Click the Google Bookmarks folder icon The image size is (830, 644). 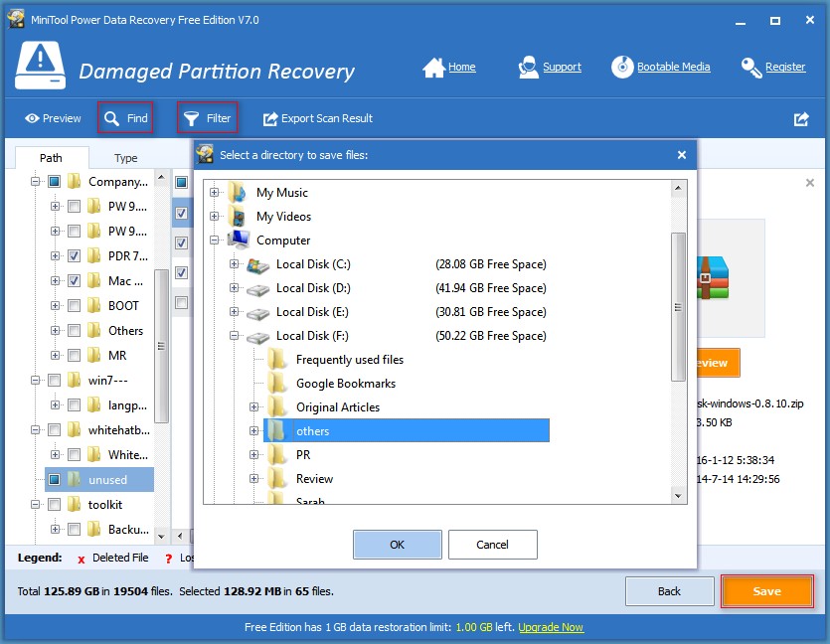[277, 384]
